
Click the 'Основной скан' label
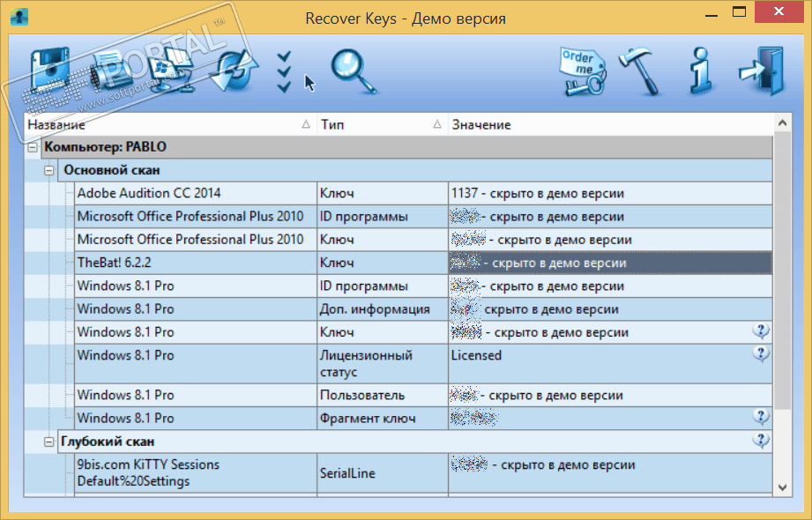coord(112,170)
